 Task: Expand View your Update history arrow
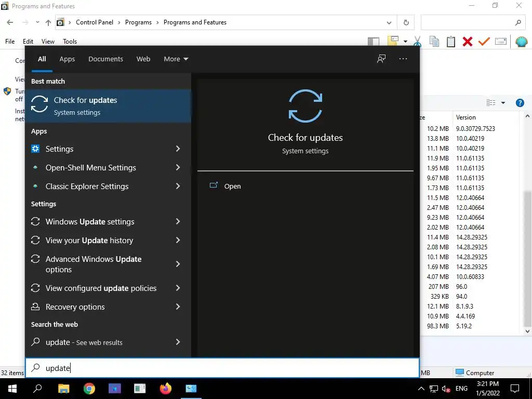click(178, 240)
